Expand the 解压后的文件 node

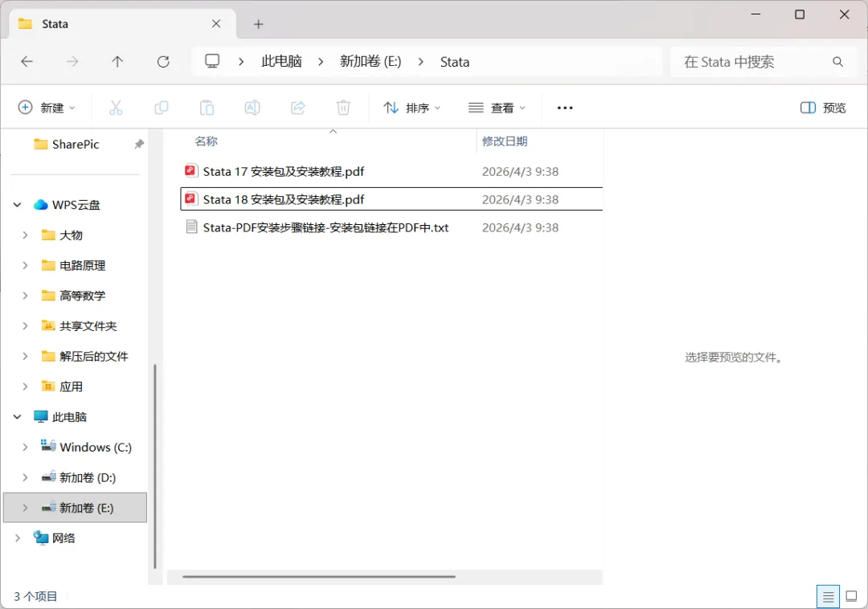pyautogui.click(x=25, y=356)
